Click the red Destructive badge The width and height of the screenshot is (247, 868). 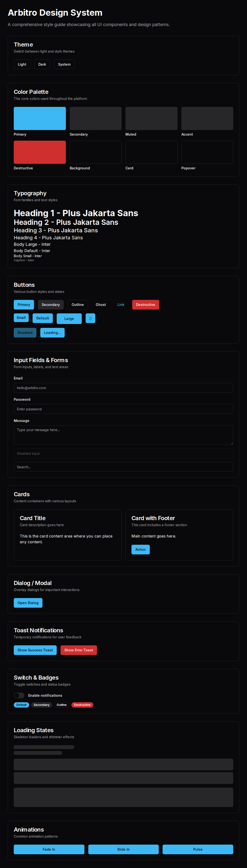[82, 705]
